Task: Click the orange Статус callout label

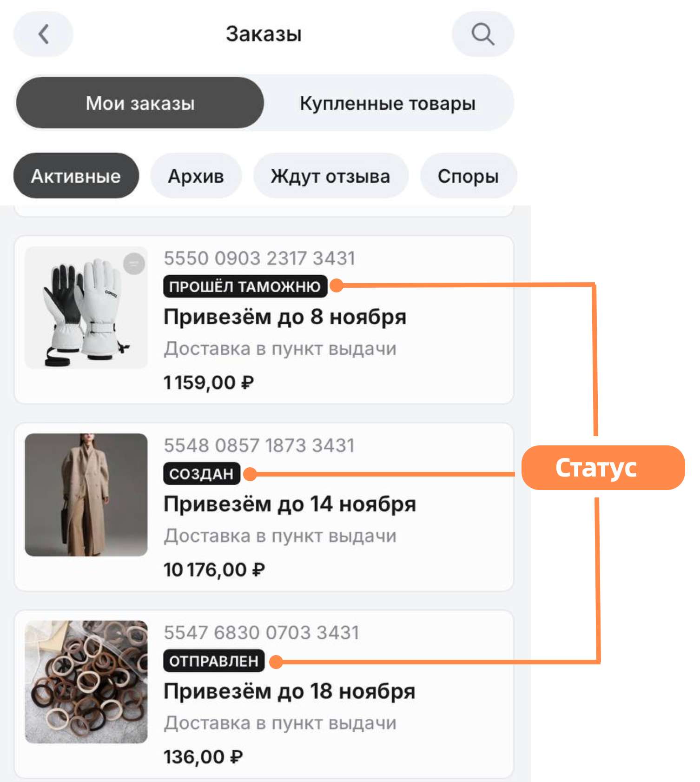Action: (x=603, y=468)
